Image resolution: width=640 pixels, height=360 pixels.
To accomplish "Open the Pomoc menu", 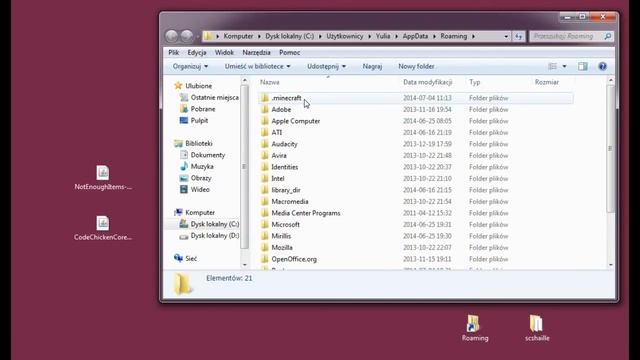I will click(289, 52).
